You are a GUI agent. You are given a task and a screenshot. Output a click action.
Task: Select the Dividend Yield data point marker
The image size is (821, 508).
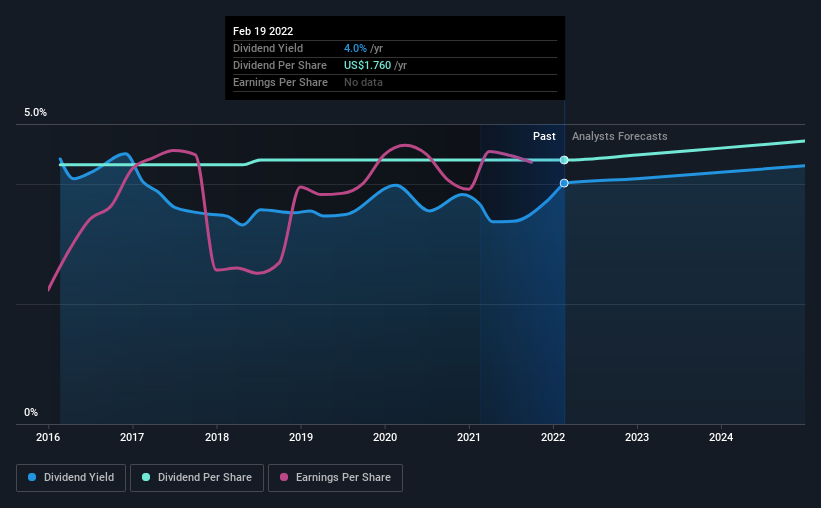564,183
